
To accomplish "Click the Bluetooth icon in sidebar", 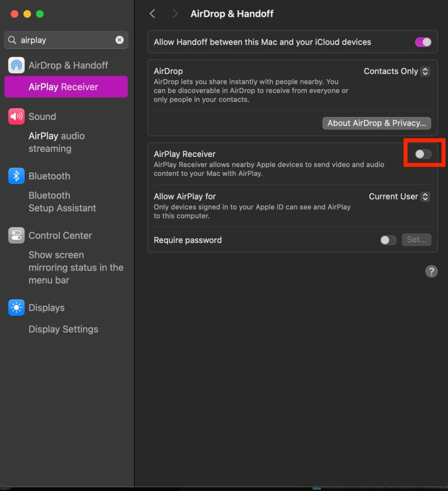I will pos(16,176).
